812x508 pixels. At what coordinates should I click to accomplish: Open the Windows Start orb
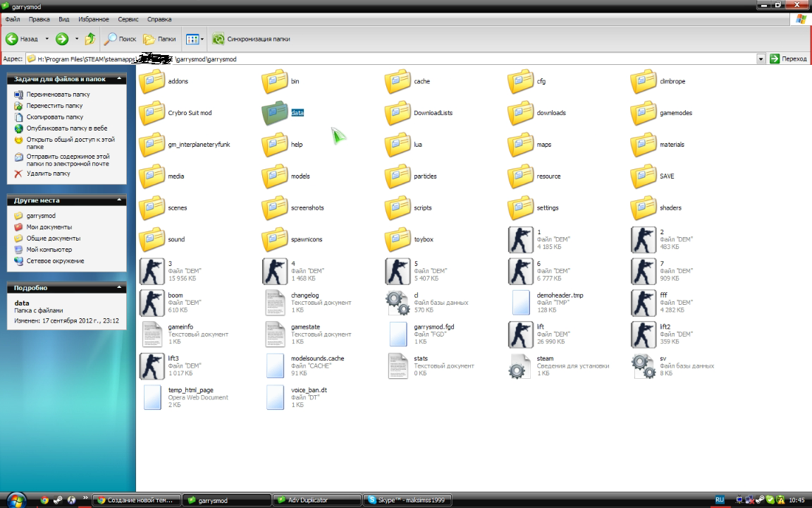(17, 500)
